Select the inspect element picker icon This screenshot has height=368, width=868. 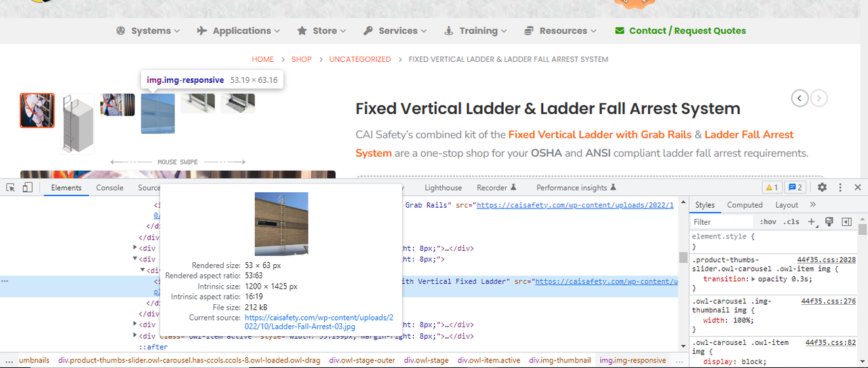click(12, 187)
